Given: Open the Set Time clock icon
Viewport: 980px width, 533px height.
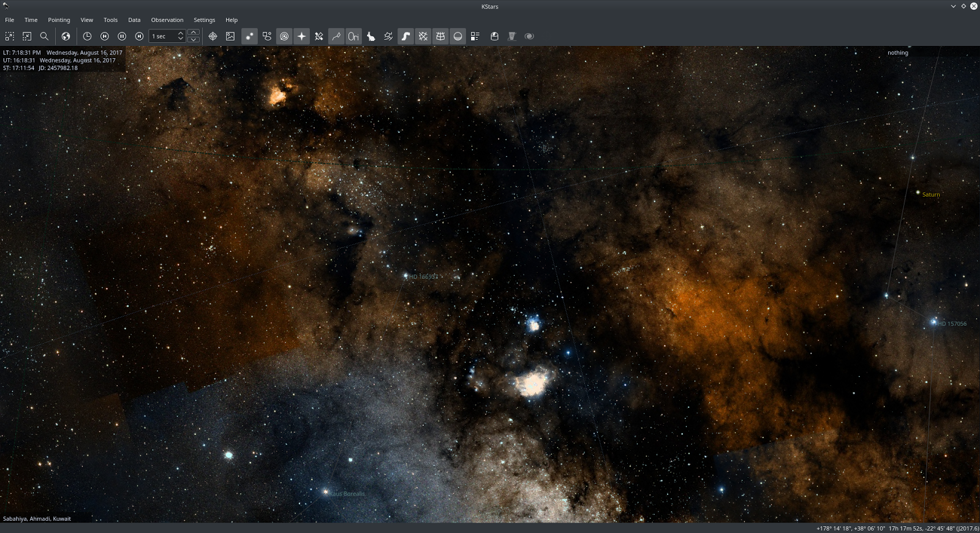Looking at the screenshot, I should (87, 37).
